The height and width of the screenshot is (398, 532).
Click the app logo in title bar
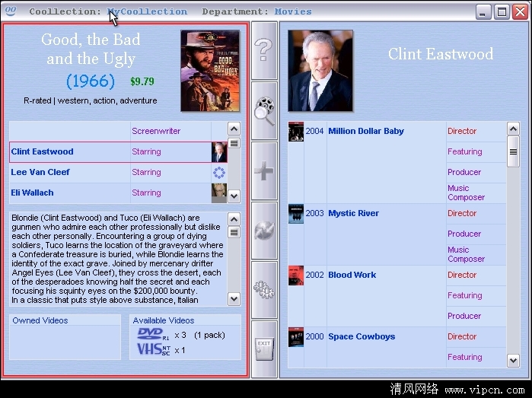pos(10,11)
